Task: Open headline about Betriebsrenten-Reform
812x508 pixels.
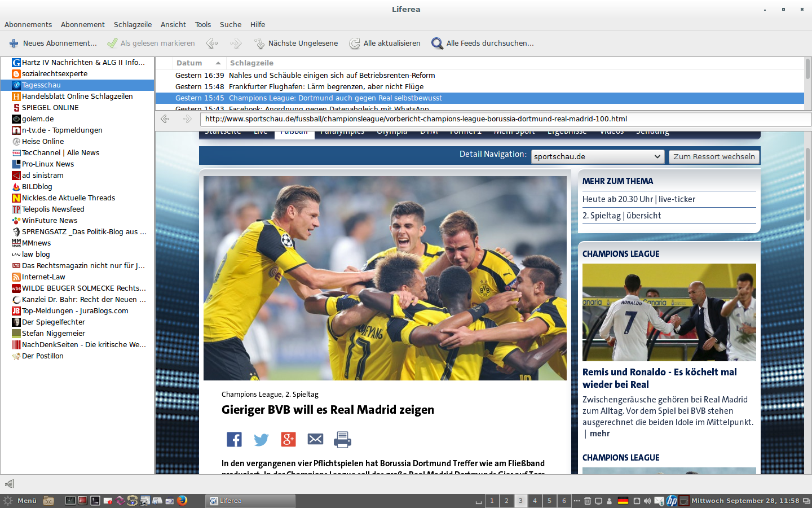Action: (480, 75)
